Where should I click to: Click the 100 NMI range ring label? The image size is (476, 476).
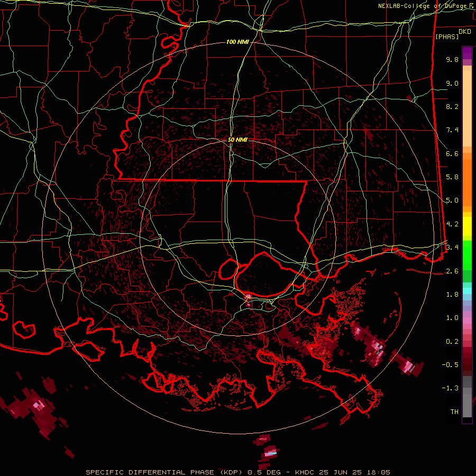(x=237, y=42)
